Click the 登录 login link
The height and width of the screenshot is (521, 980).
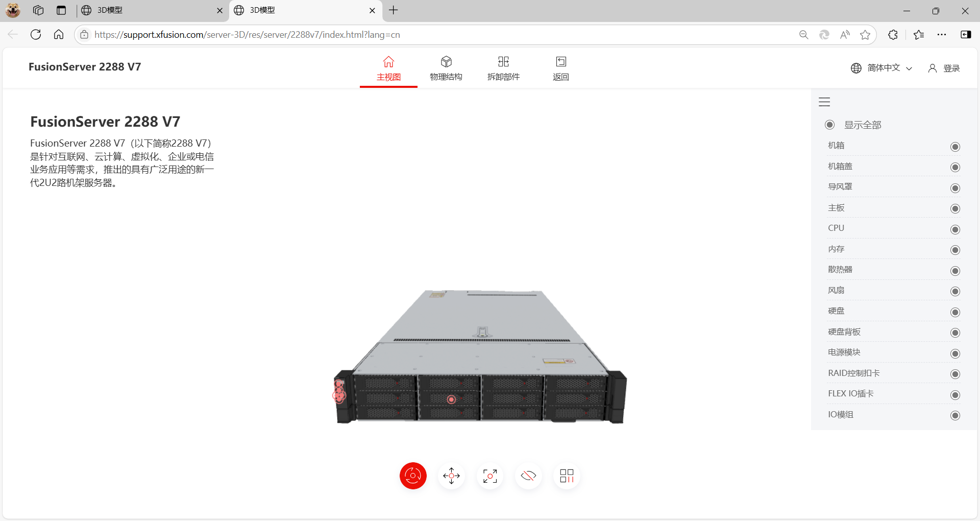tap(951, 68)
